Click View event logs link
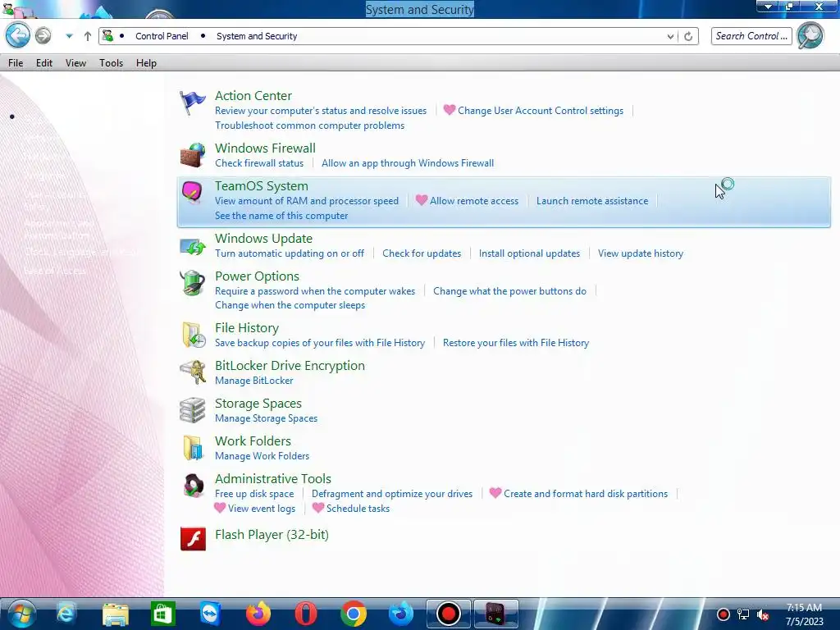 point(262,509)
